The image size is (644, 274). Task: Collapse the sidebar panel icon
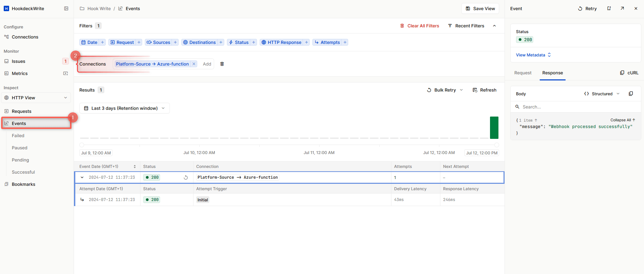(66, 8)
